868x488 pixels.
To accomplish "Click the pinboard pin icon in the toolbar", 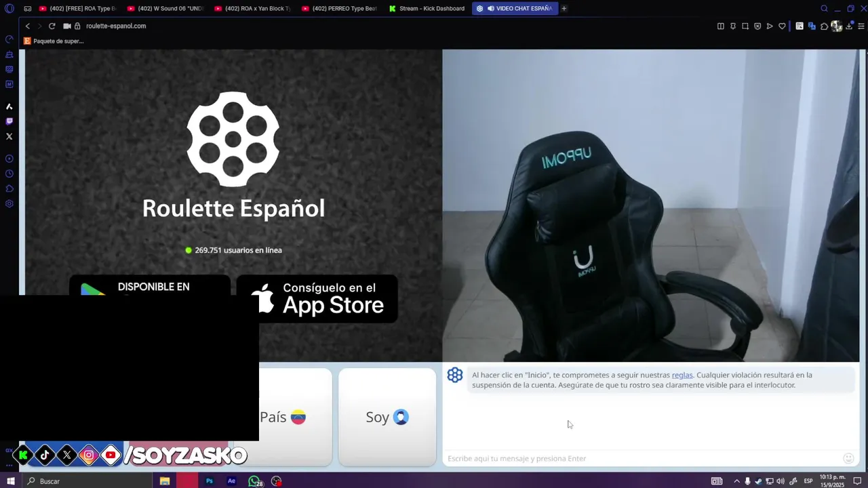I will 733,26.
